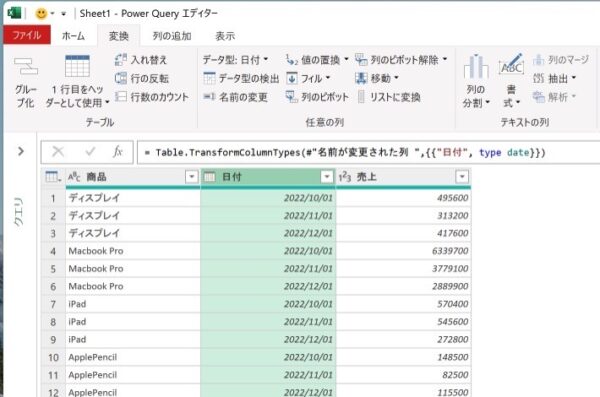This screenshot has width=600, height=397.
Task: Click the Transpose (入れ替え) icon
Action: coord(121,60)
